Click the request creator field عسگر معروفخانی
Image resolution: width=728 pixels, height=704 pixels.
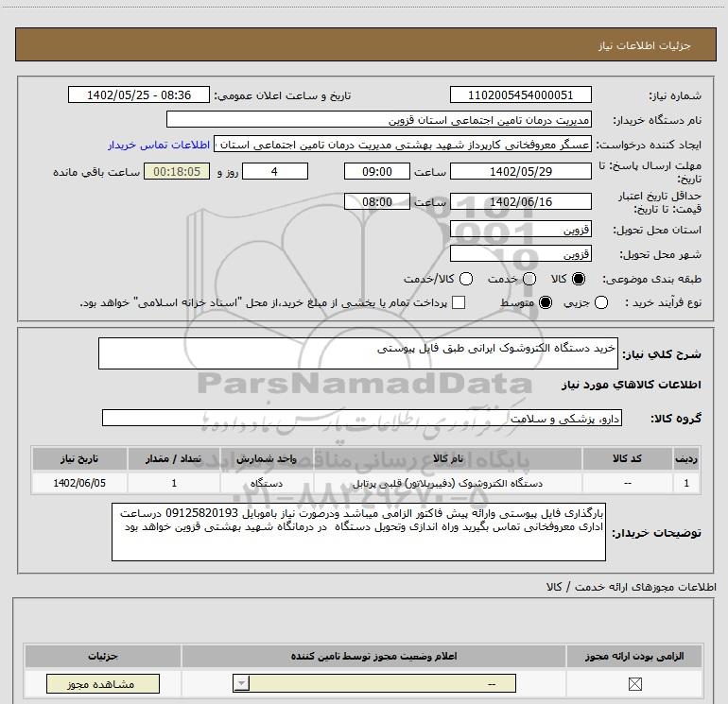point(403,145)
